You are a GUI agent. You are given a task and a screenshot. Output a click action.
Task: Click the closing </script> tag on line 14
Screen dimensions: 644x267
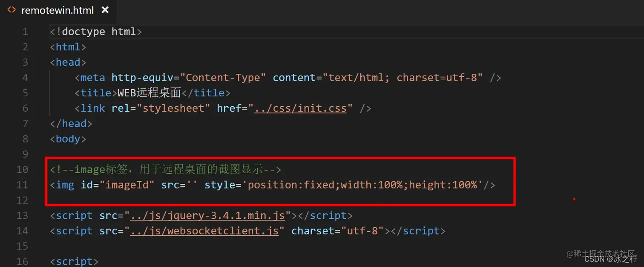[x=418, y=231]
